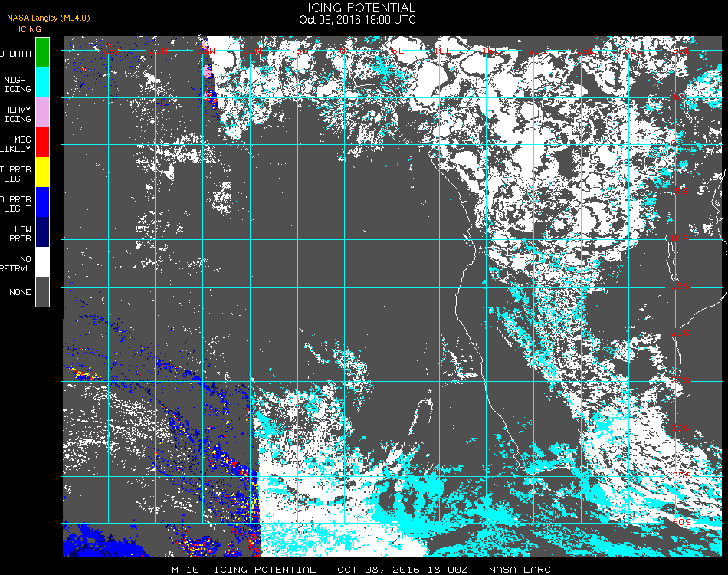Click the green NO DATA legend swatch
728x575 pixels.
click(x=42, y=52)
